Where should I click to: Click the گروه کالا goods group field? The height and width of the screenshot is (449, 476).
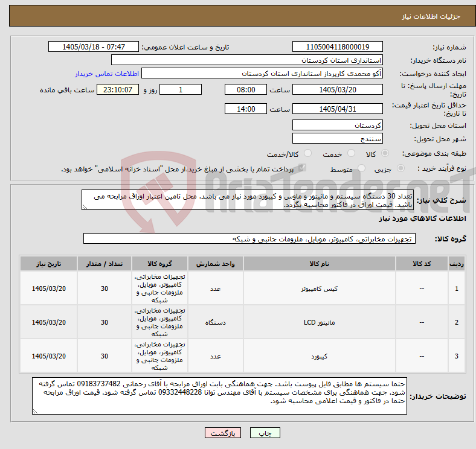point(249,238)
